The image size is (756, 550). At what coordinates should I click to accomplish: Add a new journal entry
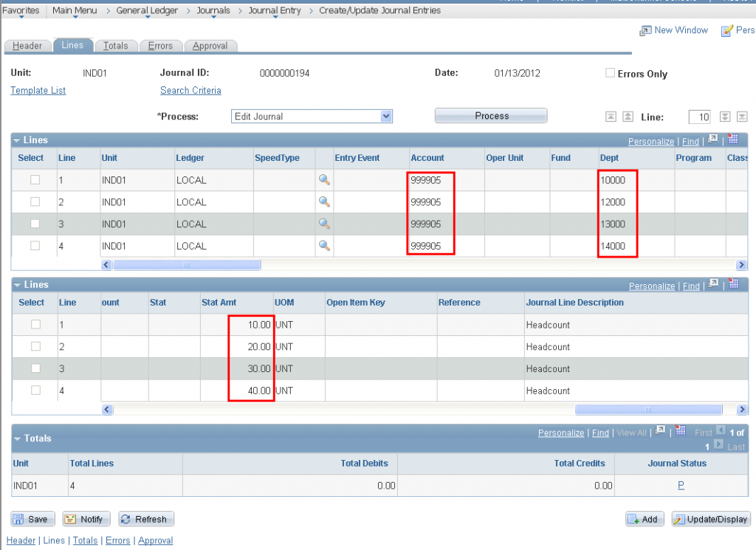(644, 519)
